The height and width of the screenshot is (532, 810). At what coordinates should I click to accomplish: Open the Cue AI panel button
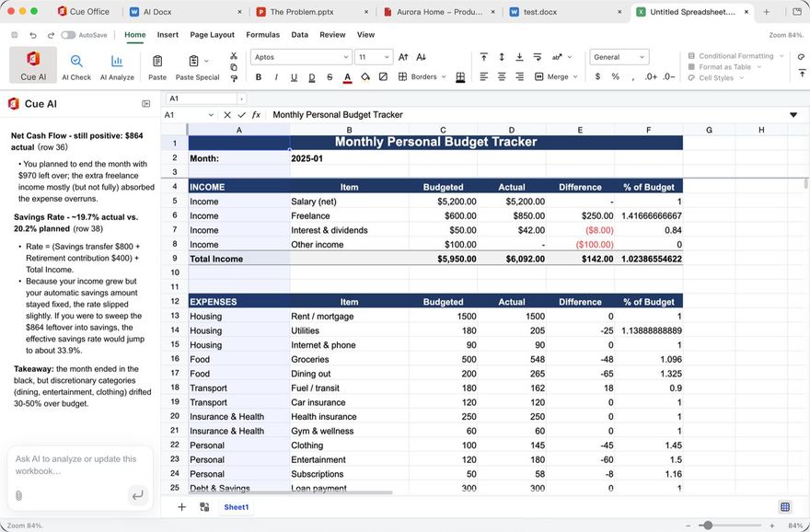point(33,65)
